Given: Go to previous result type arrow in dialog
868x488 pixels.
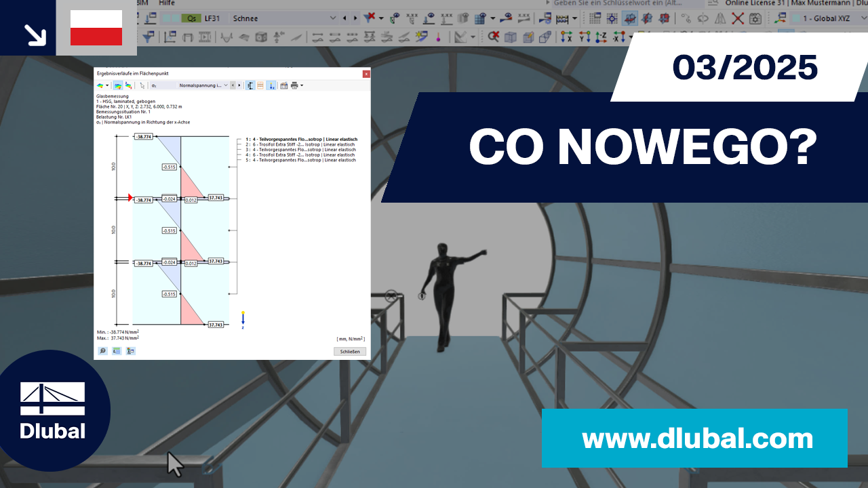Looking at the screenshot, I should [233, 85].
